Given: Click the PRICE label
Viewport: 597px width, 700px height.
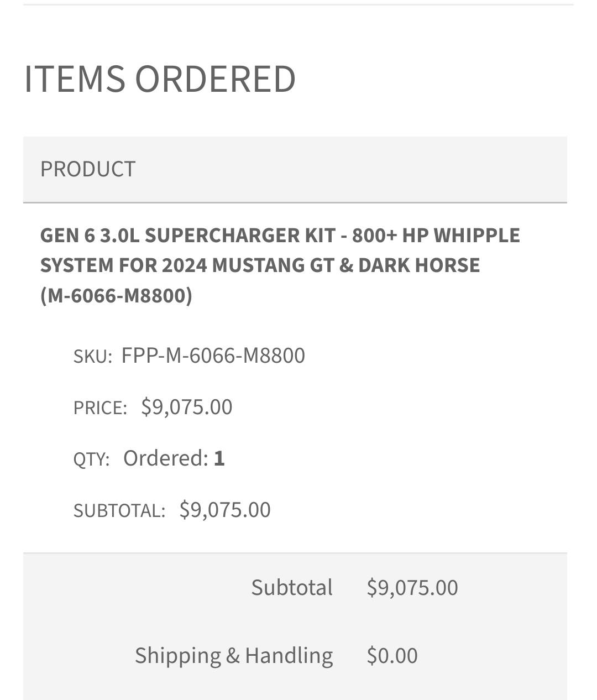Looking at the screenshot, I should (100, 408).
